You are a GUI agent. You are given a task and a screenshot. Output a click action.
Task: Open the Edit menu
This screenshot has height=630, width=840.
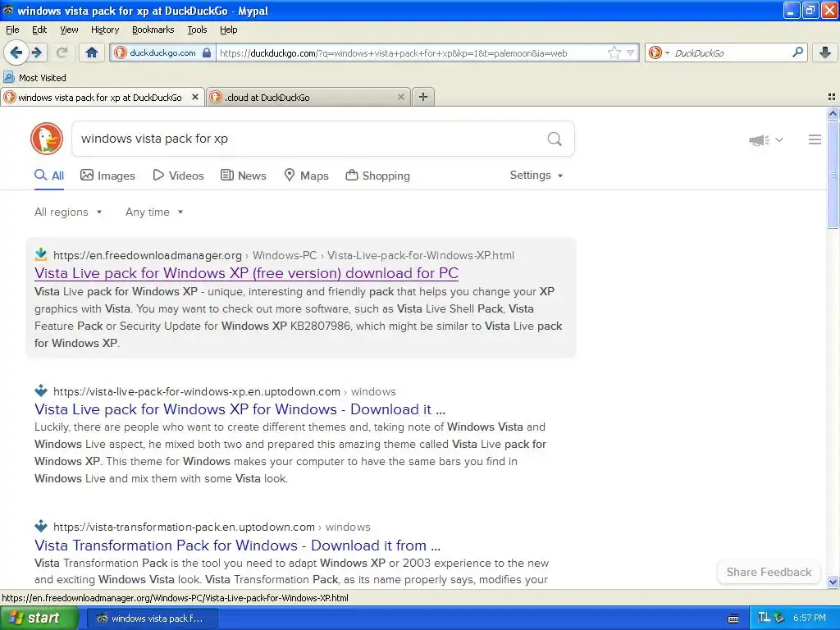39,30
